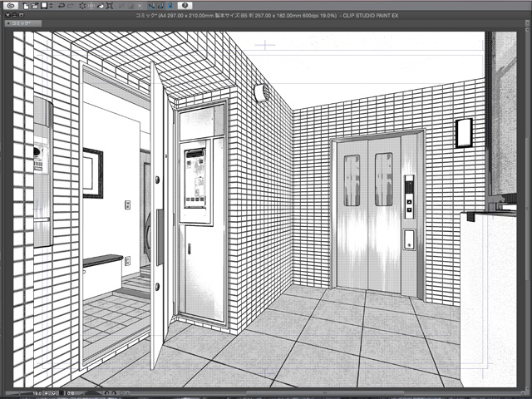The height and width of the screenshot is (399, 532).
Task: Expand the save options arrows
Action: 51,6
